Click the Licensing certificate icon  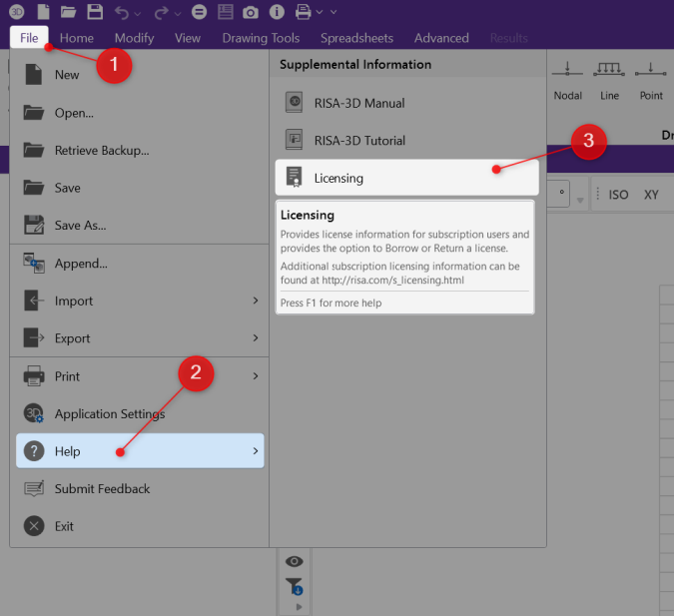[294, 177]
